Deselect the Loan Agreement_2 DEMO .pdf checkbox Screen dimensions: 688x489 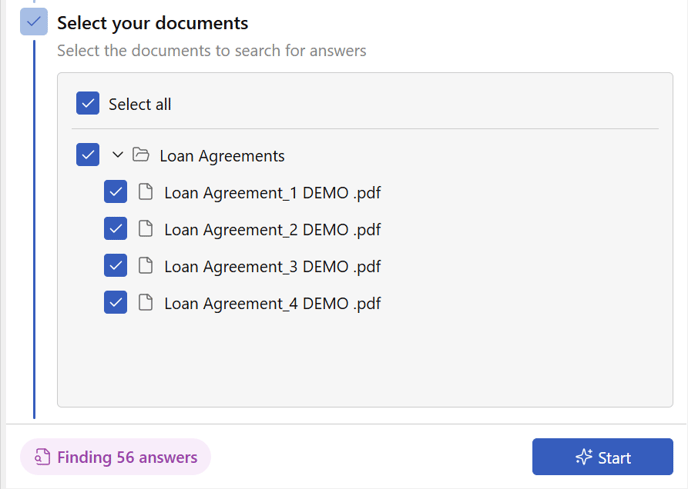[x=115, y=228]
